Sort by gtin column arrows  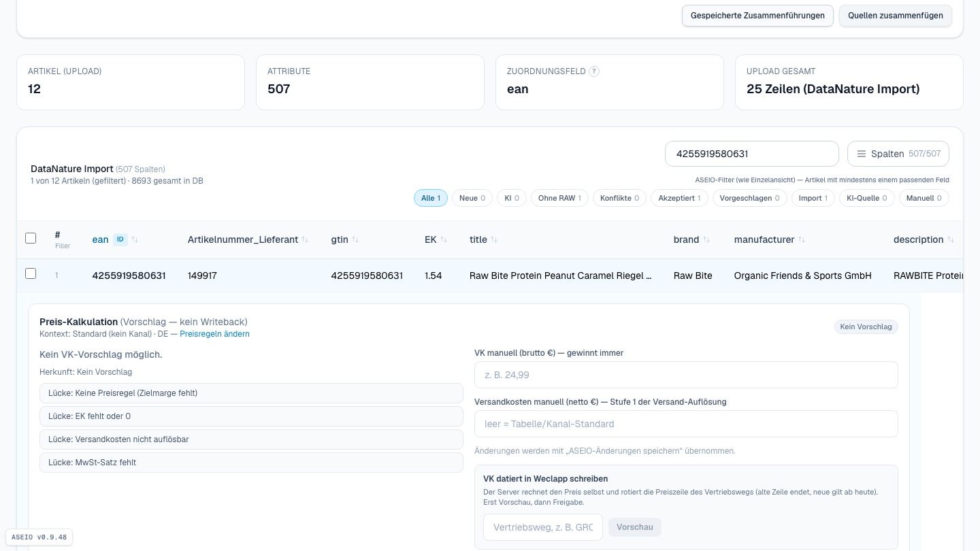pos(355,239)
